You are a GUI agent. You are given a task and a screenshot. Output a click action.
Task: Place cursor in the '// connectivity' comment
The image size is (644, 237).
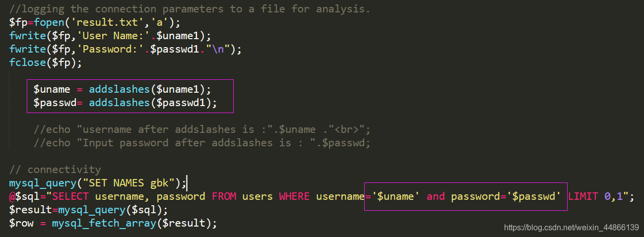coord(55,170)
